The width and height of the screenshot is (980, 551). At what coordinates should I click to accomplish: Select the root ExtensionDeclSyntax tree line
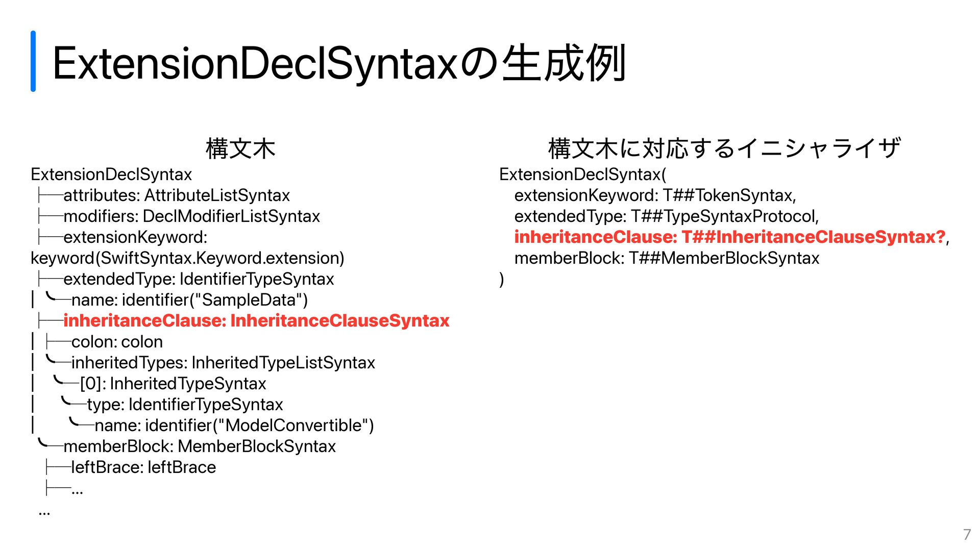[x=111, y=174]
